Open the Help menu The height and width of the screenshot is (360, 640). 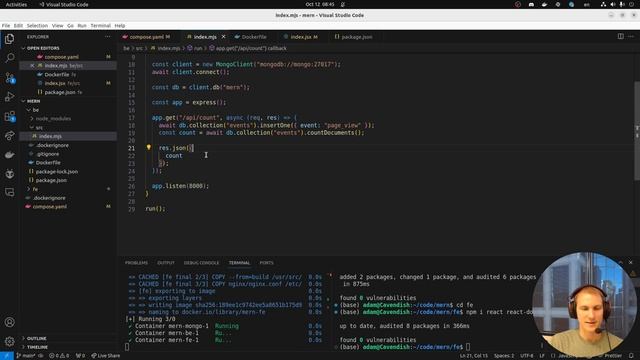coord(120,25)
